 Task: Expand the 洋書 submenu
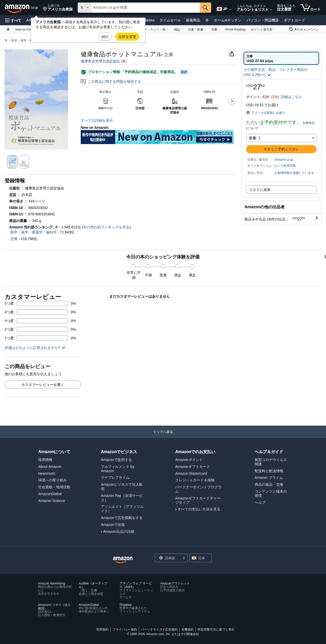click(215, 30)
